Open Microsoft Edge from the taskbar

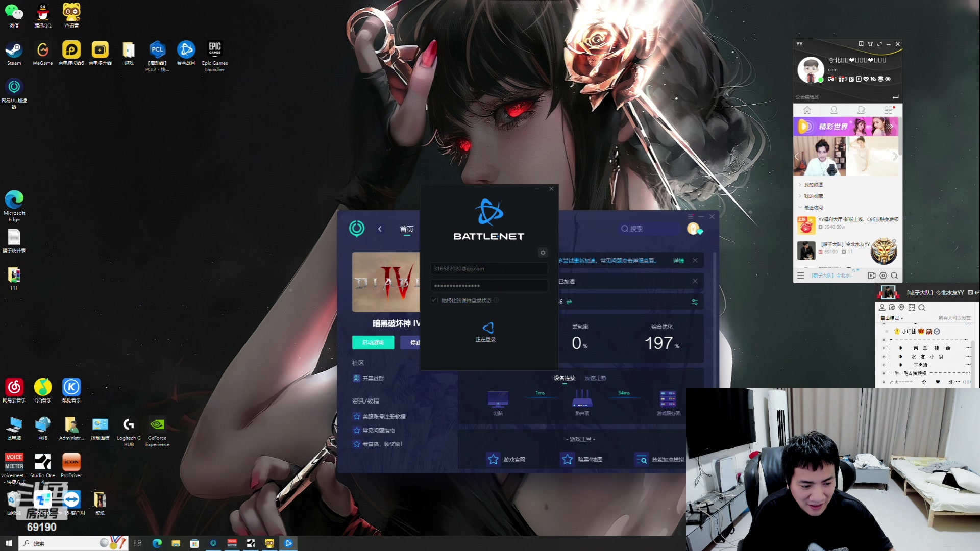[157, 543]
